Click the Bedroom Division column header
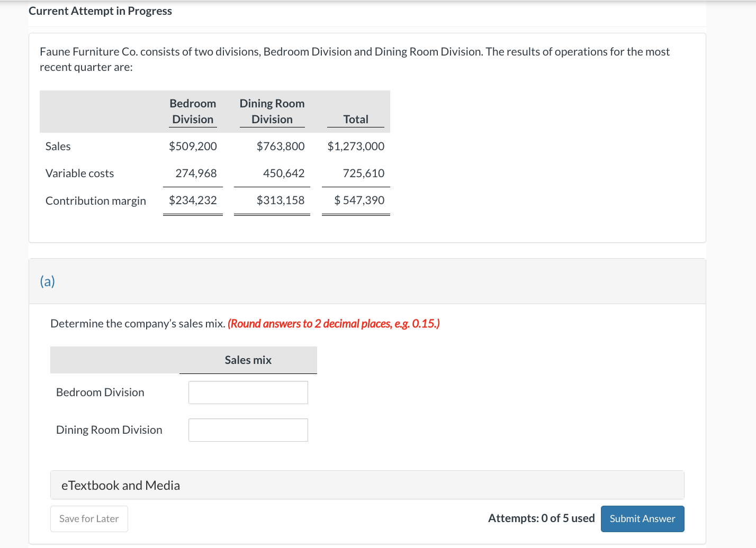 coord(193,112)
